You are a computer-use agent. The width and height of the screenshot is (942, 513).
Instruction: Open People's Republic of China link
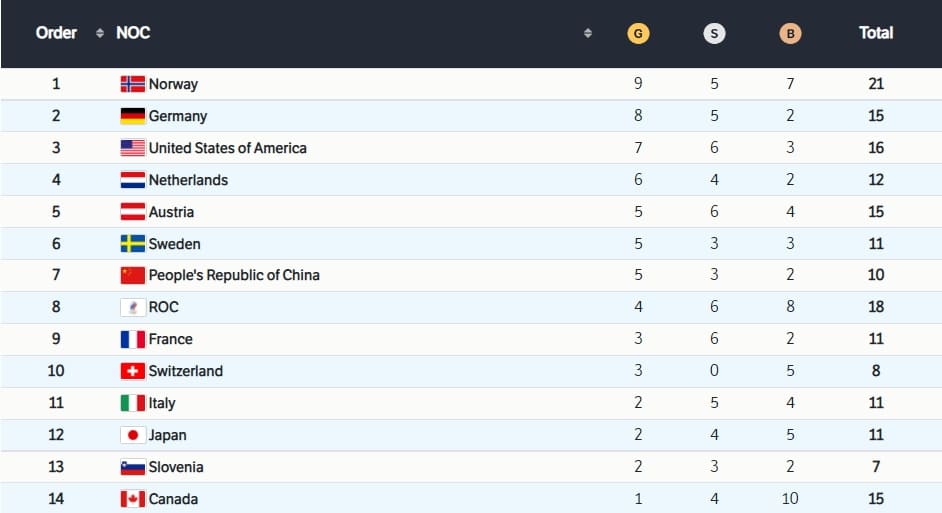(234, 275)
